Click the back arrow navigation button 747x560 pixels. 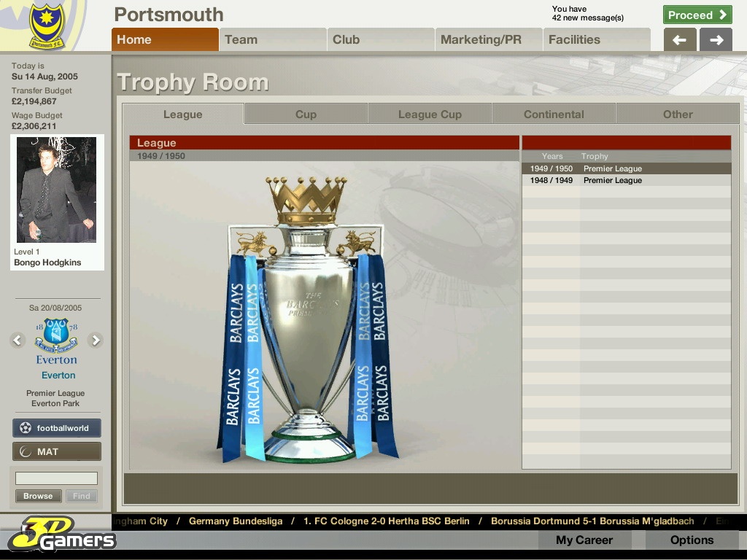tap(680, 40)
